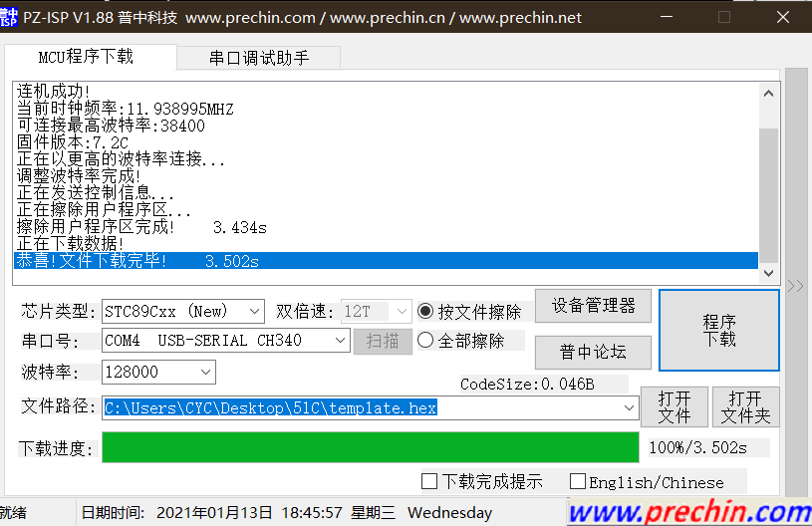Close the PZ-ISP window
The height and width of the screenshot is (526, 812).
pos(783,17)
